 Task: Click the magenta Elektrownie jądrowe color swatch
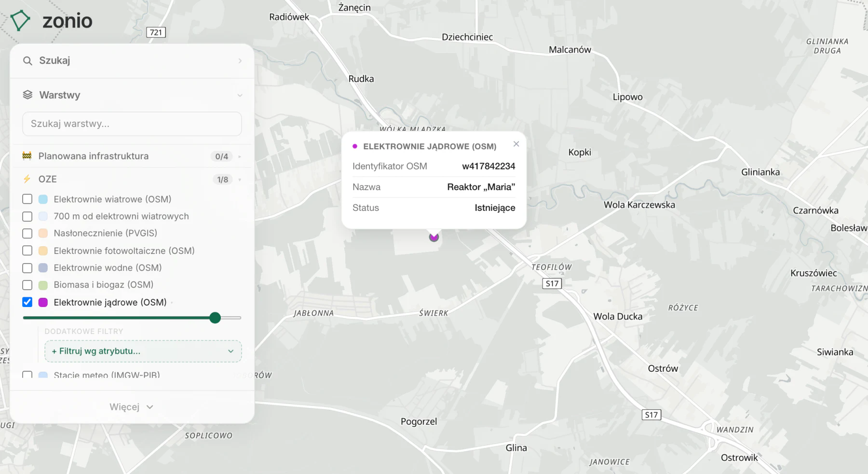(43, 302)
